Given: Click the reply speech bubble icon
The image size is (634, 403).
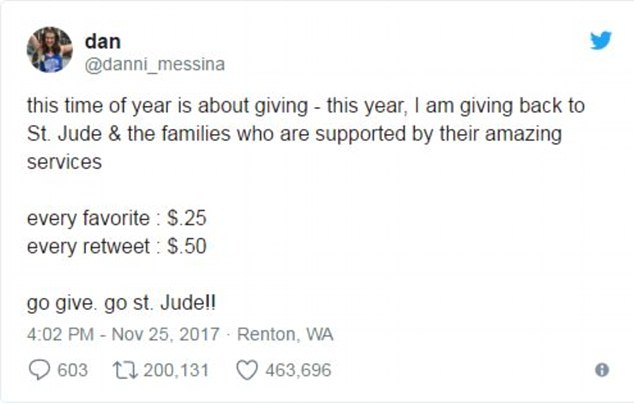Looking at the screenshot, I should click(x=40, y=370).
